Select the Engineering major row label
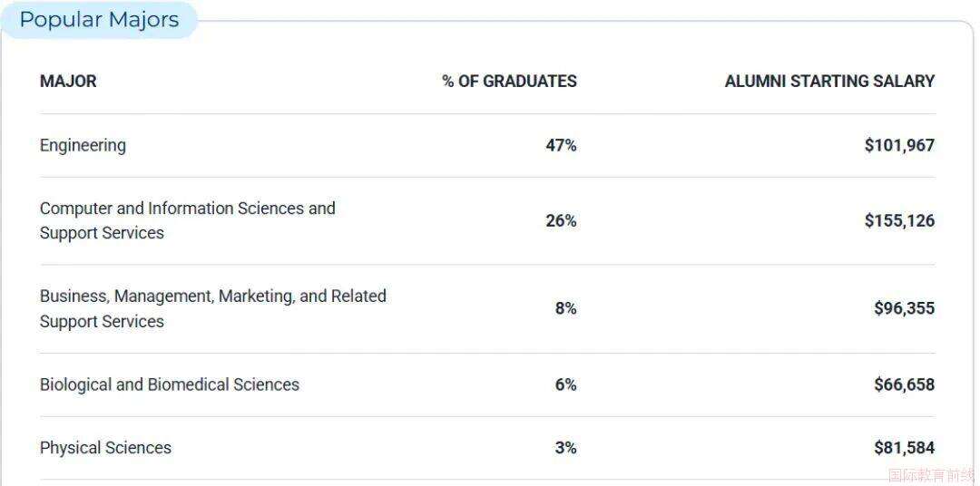Image resolution: width=980 pixels, height=486 pixels. [83, 145]
